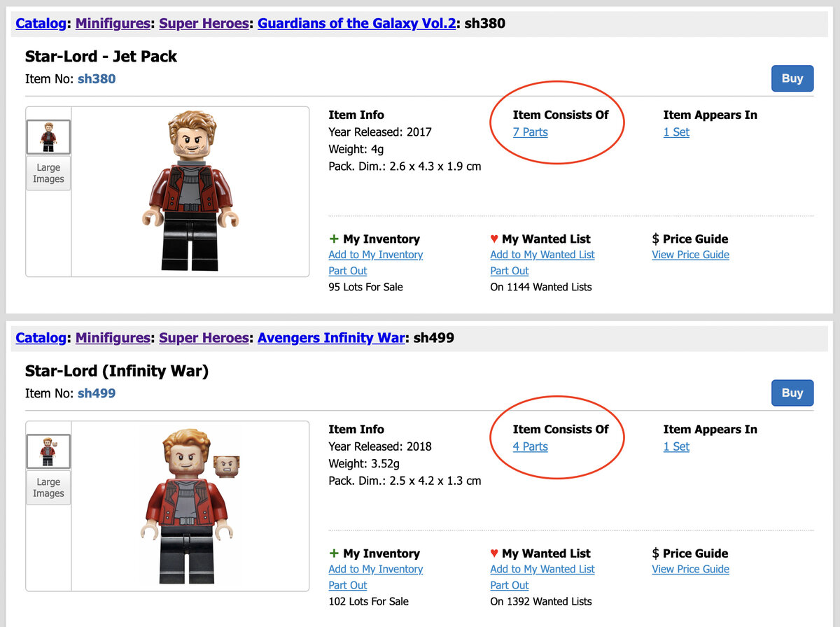Add Star-Lord Infinity War to My Wanted List
840x627 pixels.
coord(542,569)
